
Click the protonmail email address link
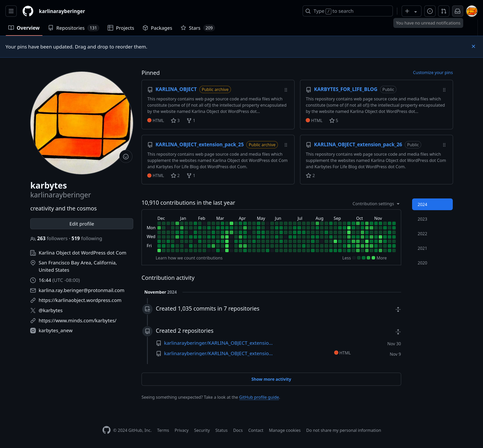(x=81, y=290)
